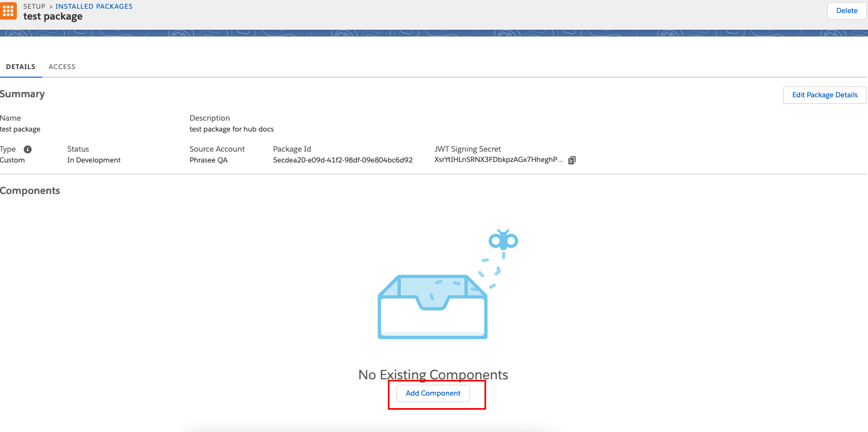Click the Add Component button
Viewport: 868px width, 432px height.
tap(433, 393)
